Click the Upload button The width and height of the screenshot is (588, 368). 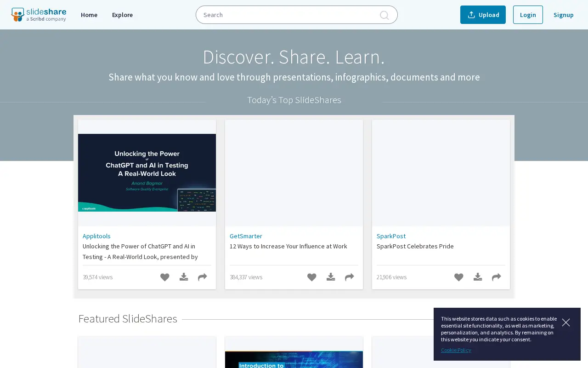coord(483,15)
